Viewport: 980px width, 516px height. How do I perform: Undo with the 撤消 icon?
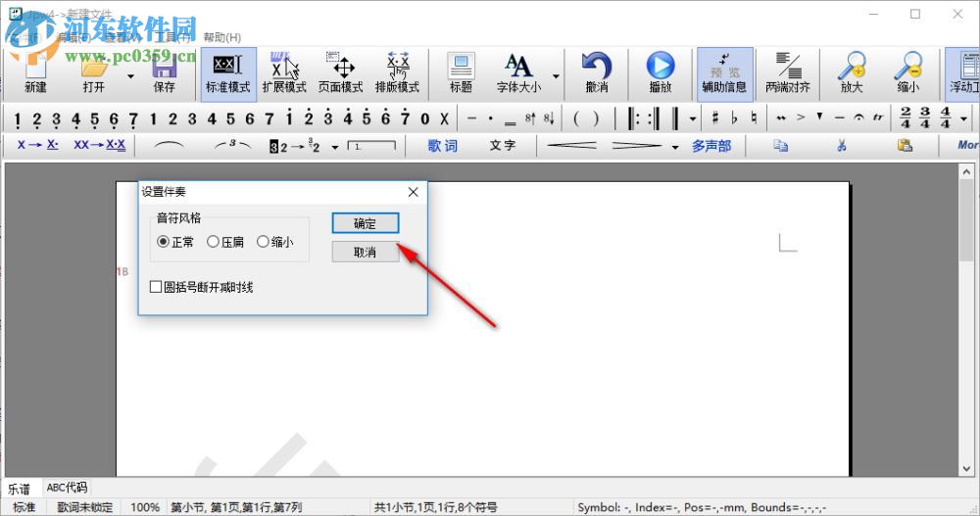[x=597, y=73]
